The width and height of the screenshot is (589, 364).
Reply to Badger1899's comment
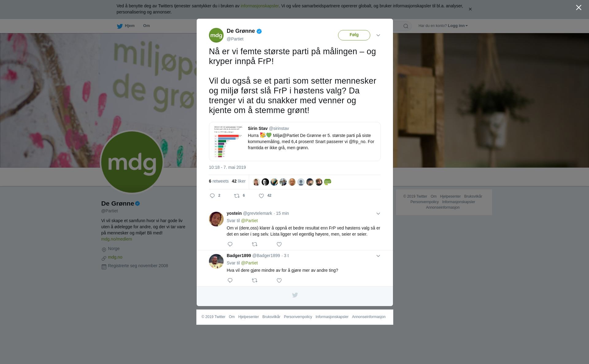point(230,281)
